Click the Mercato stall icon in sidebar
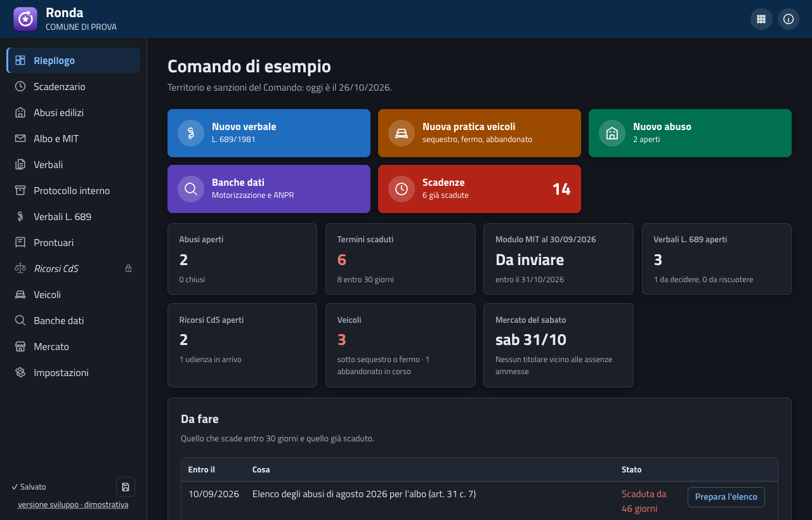The width and height of the screenshot is (812, 520). 20,346
